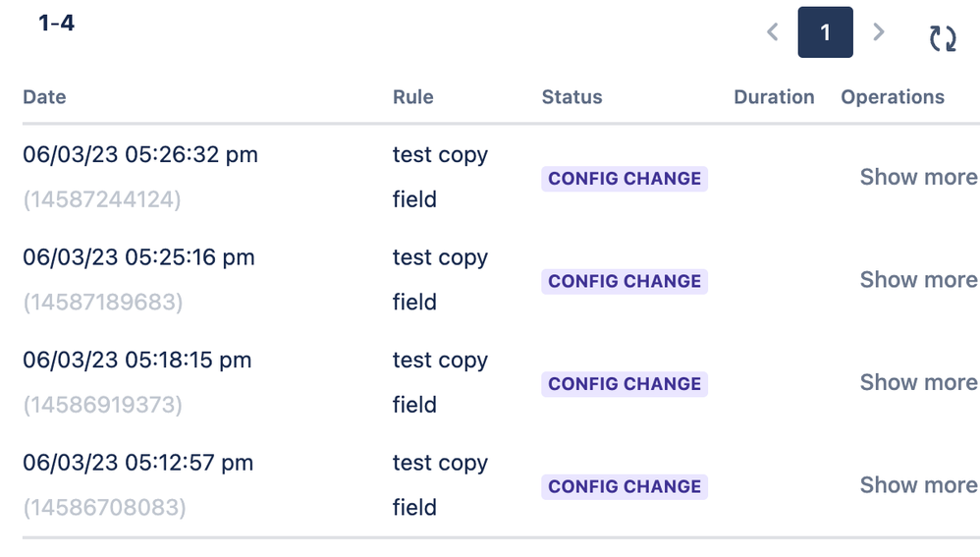Click the Operations column header
Screen dimensions: 980x557
[x=893, y=97]
